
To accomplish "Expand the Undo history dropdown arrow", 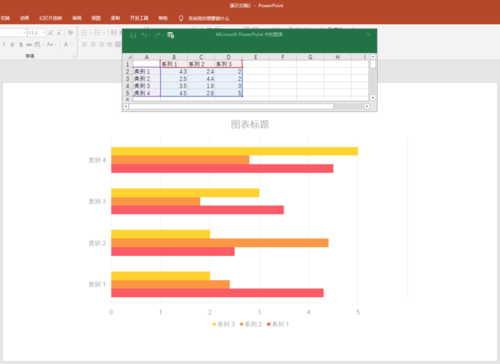I will coord(150,35).
